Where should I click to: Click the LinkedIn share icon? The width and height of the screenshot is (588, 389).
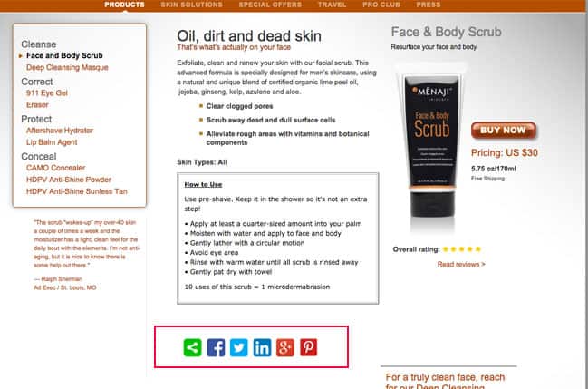tap(262, 347)
